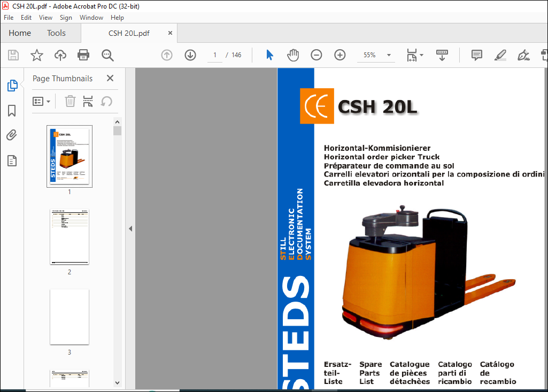Switch to the Home tab
Image resolution: width=548 pixels, height=392 pixels.
click(x=20, y=33)
